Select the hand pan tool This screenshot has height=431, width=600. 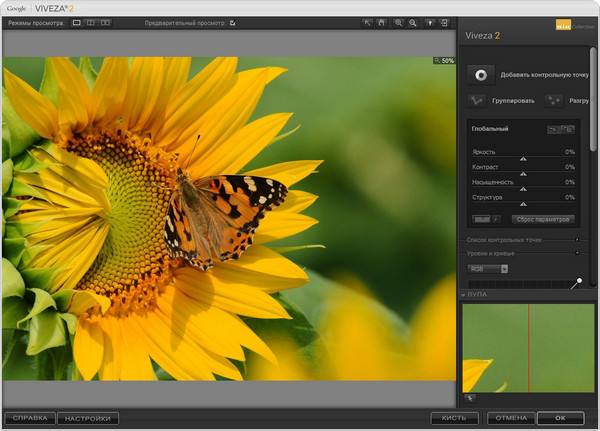click(x=382, y=22)
